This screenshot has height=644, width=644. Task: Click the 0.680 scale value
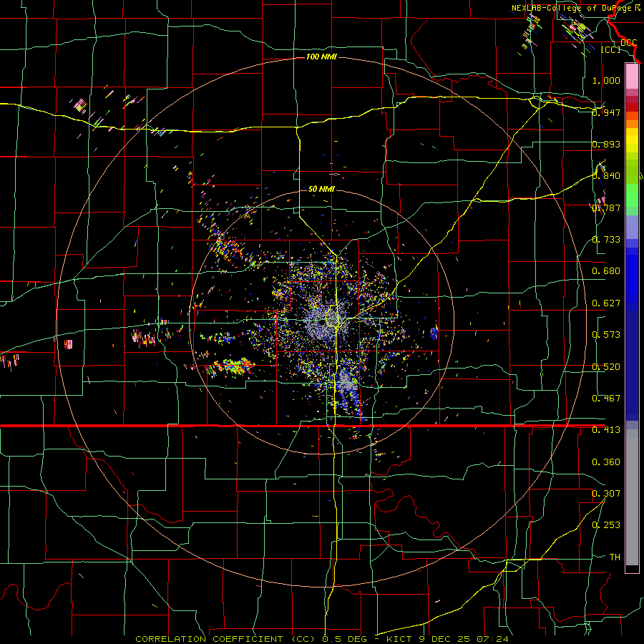(x=606, y=271)
